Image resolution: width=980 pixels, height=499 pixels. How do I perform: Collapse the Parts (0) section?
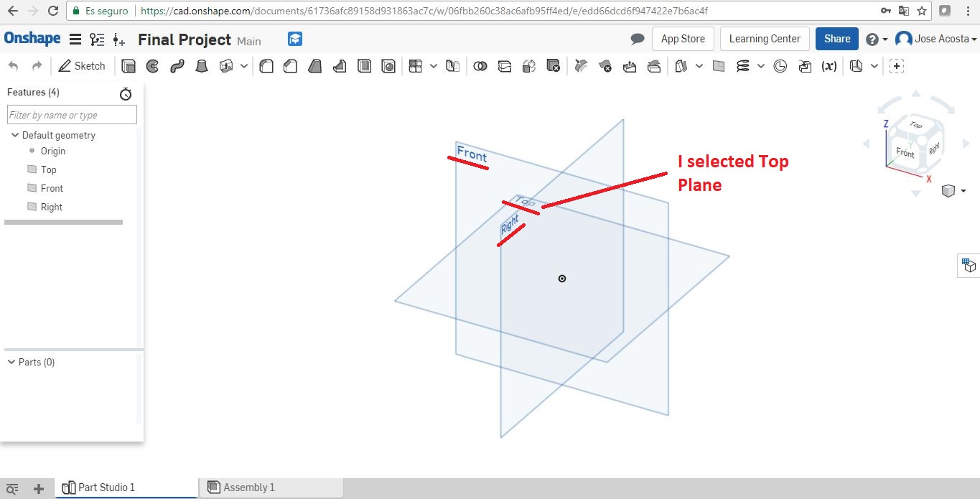tap(11, 362)
